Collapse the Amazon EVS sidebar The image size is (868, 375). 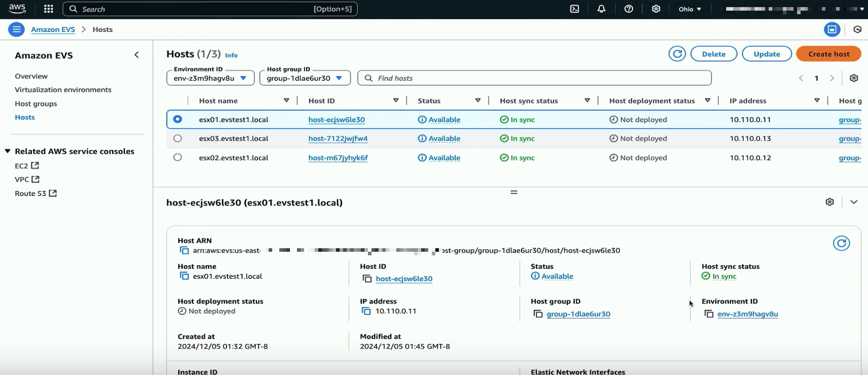pyautogui.click(x=137, y=55)
